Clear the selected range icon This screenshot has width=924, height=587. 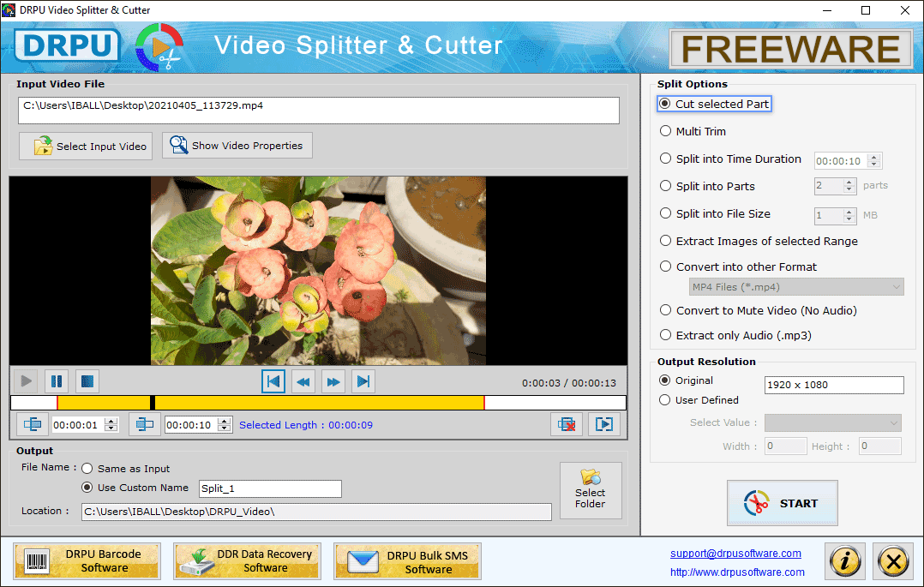click(x=567, y=424)
